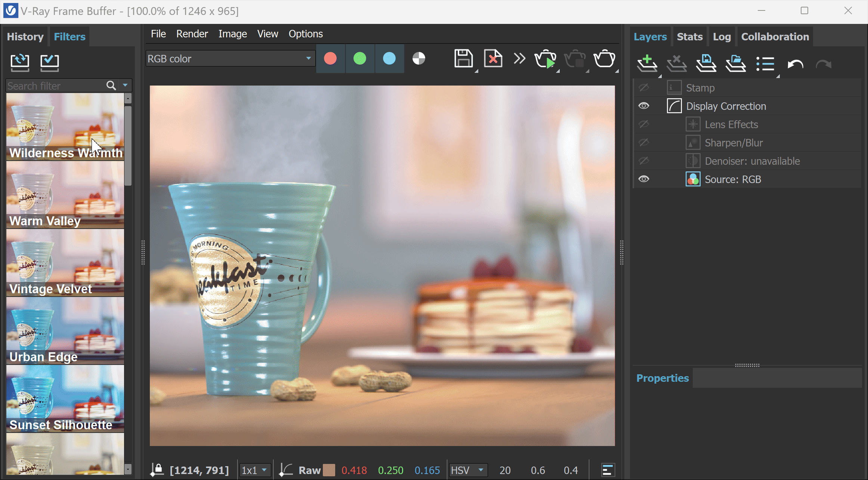Switch to the Collaboration tab
868x480 pixels.
(775, 37)
